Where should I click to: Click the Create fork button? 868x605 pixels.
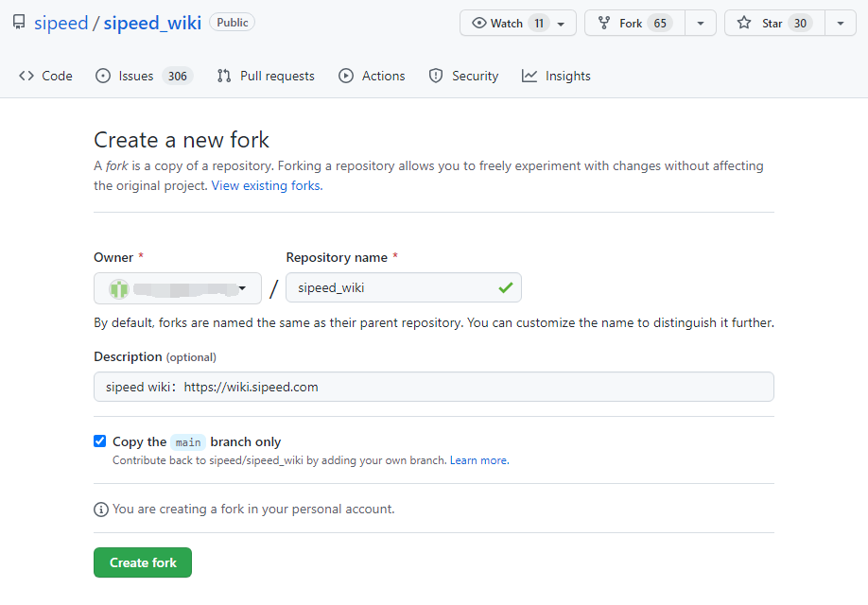[x=143, y=562]
